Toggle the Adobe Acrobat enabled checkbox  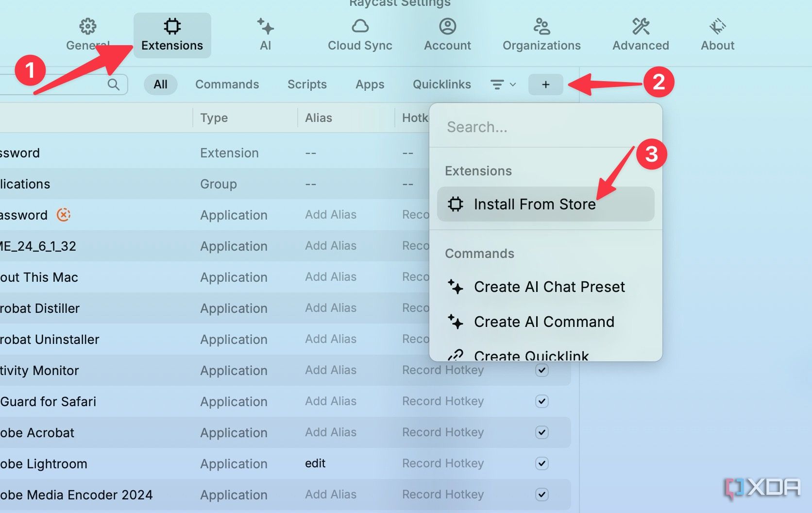pos(542,432)
